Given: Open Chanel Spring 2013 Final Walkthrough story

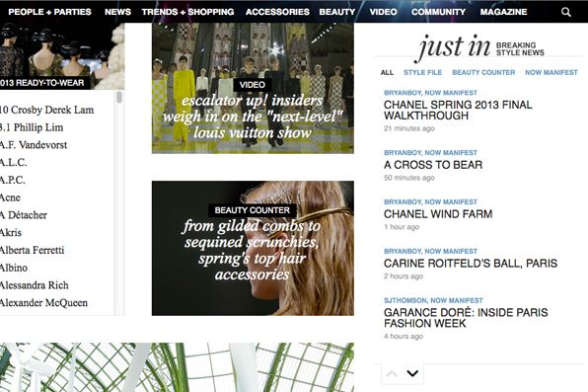Looking at the screenshot, I should (x=458, y=110).
